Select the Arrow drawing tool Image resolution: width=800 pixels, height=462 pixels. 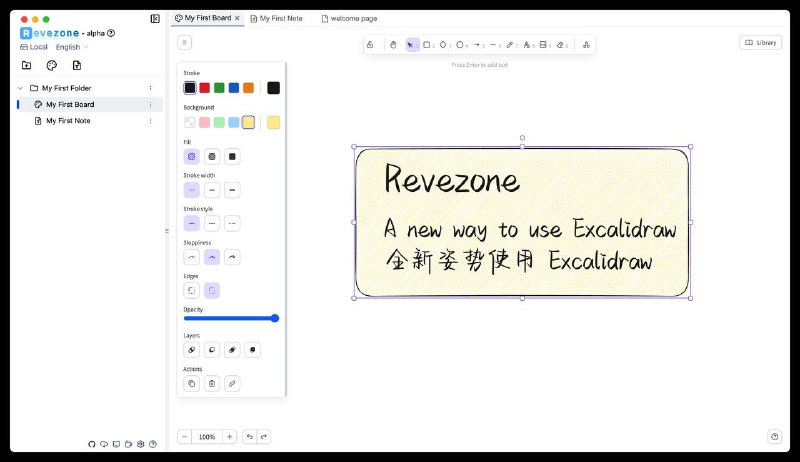click(x=476, y=44)
